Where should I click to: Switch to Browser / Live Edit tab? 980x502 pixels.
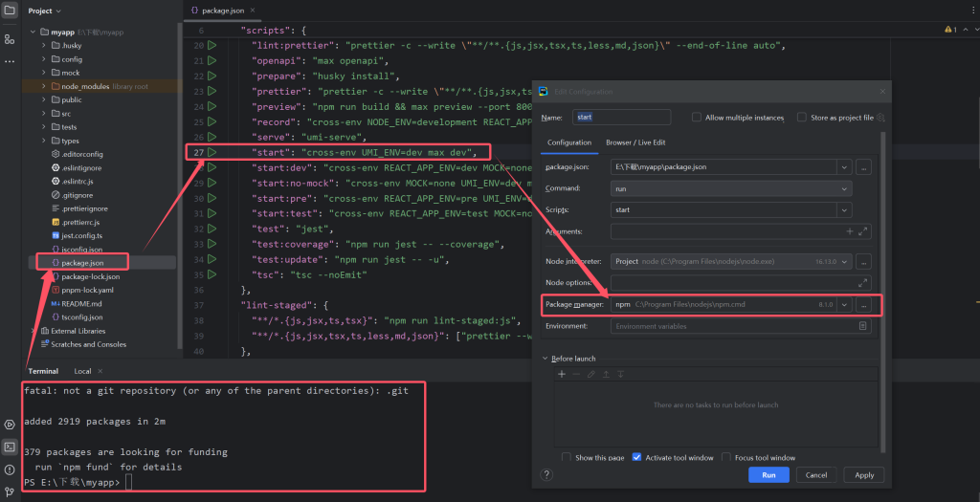tap(635, 142)
